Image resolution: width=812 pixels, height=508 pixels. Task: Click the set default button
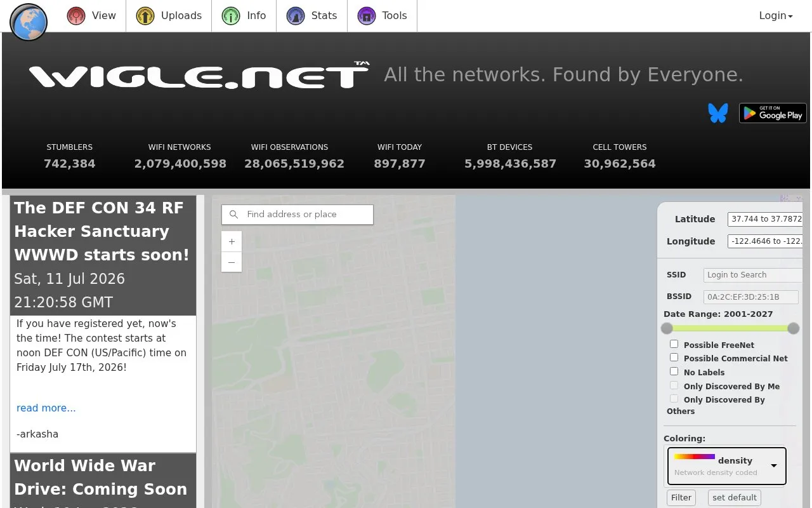735,498
